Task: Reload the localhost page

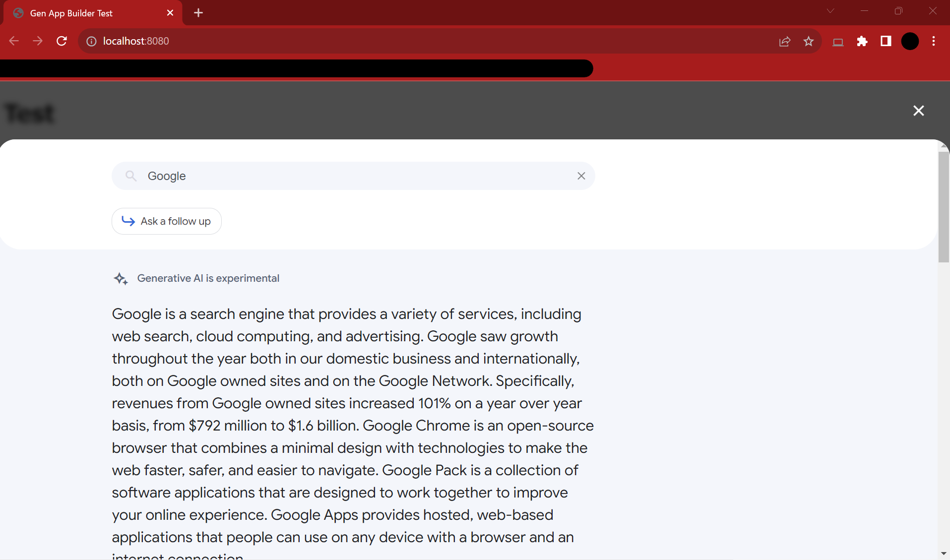Action: click(x=62, y=41)
